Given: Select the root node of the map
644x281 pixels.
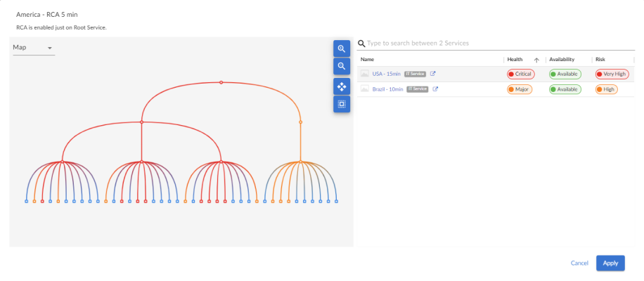Looking at the screenshot, I should pos(221,82).
